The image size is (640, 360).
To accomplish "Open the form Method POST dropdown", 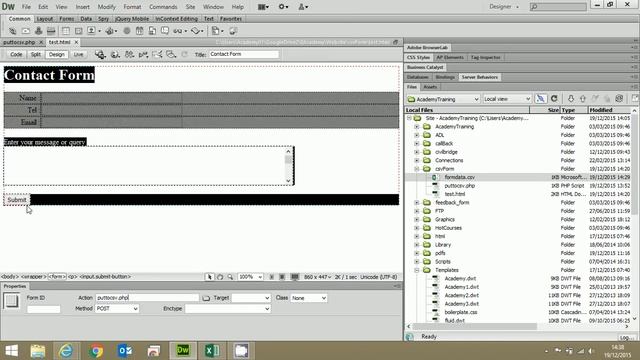I will [117, 309].
